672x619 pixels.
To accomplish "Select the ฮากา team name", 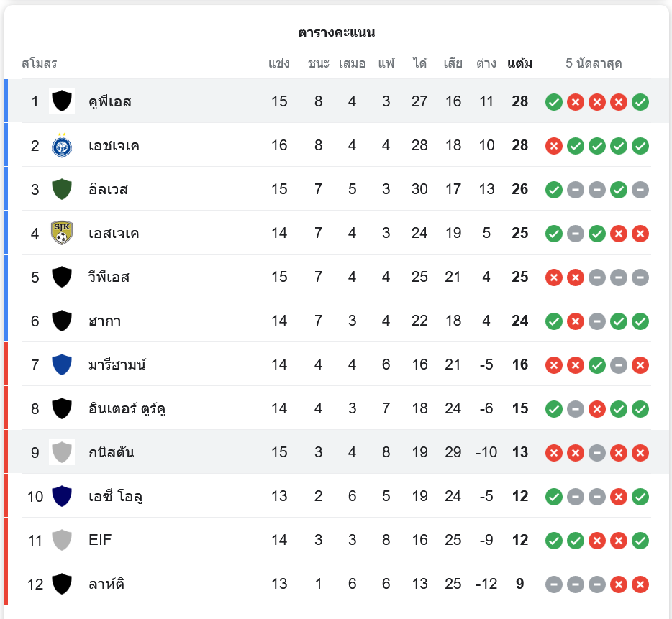I will 104,321.
